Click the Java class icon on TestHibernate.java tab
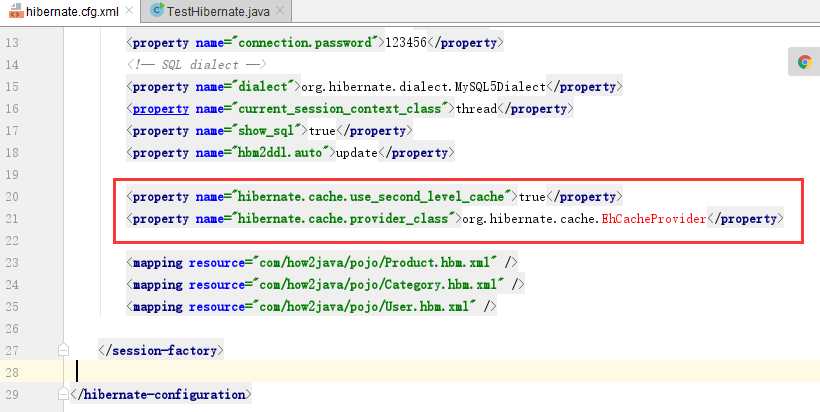Image resolution: width=820 pixels, height=412 pixels. 157,11
